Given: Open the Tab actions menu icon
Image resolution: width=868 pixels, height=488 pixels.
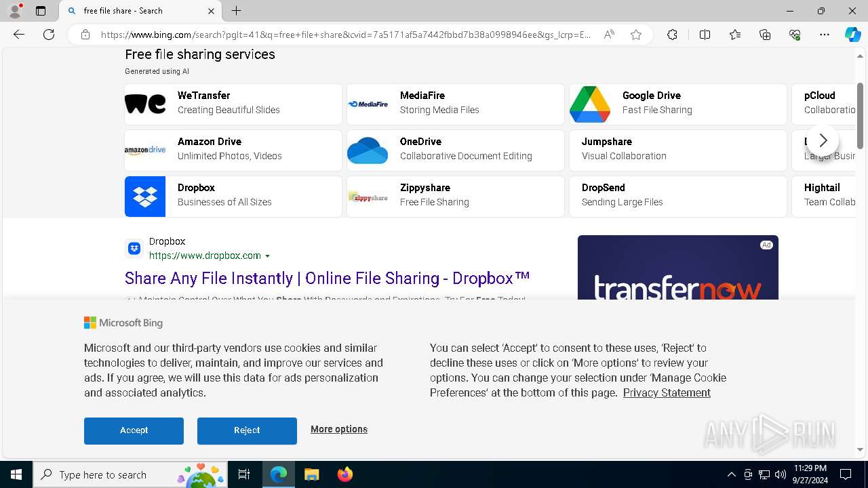Looking at the screenshot, I should 41,11.
